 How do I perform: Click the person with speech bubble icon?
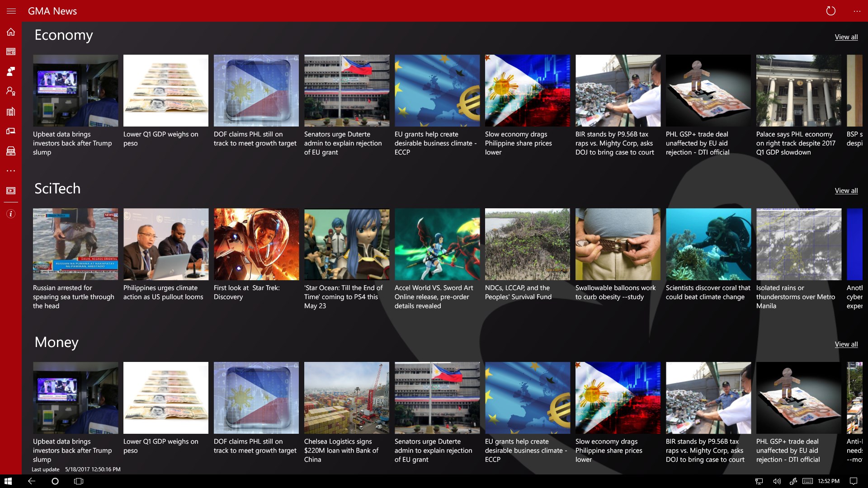click(x=11, y=71)
